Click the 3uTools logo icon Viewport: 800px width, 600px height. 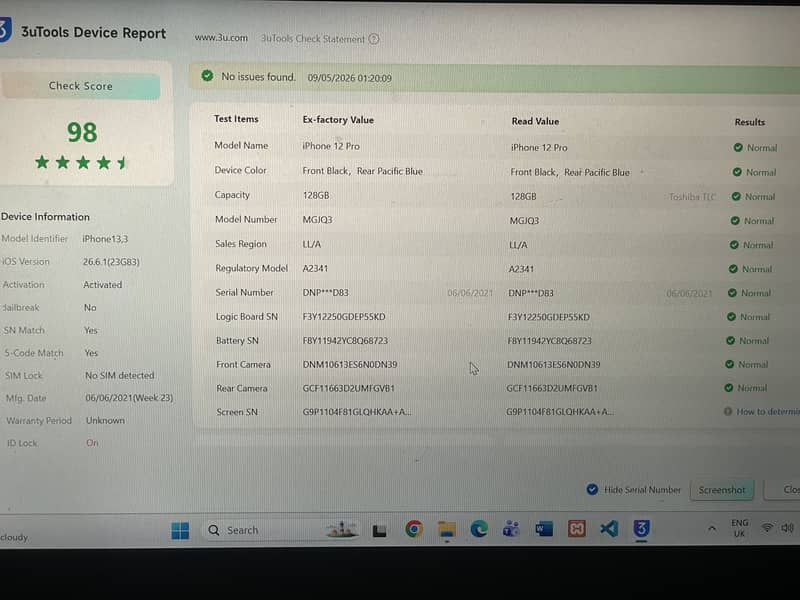(x=5, y=30)
